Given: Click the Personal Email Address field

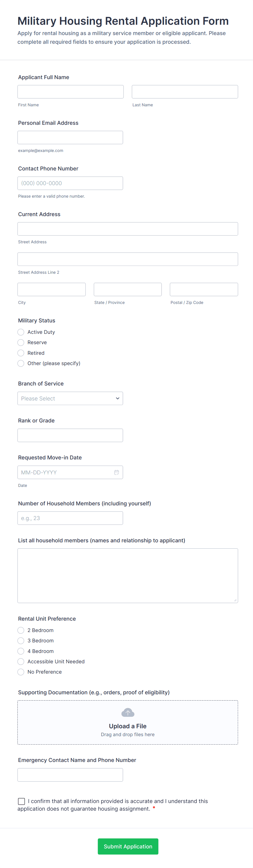Looking at the screenshot, I should pyautogui.click(x=70, y=138).
